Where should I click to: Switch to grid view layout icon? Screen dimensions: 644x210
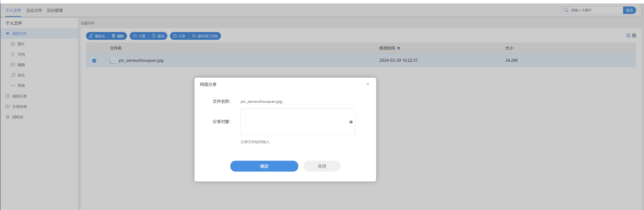(x=634, y=35)
